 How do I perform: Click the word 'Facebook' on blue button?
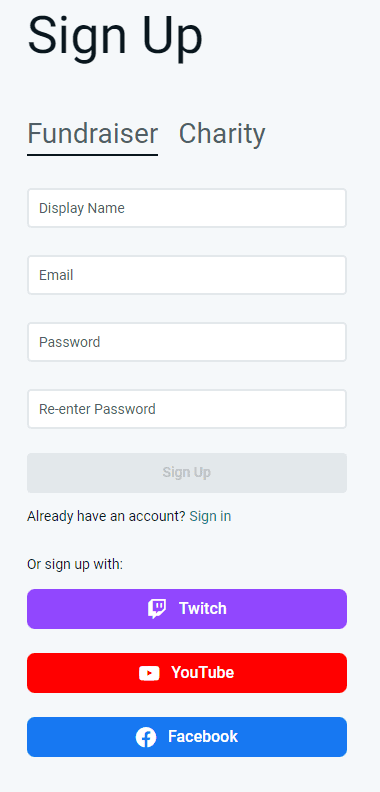click(203, 736)
